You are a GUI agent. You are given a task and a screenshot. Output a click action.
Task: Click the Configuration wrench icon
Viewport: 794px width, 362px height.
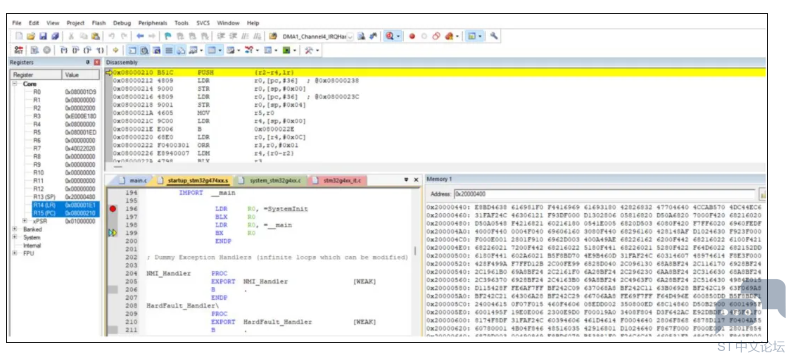click(494, 36)
